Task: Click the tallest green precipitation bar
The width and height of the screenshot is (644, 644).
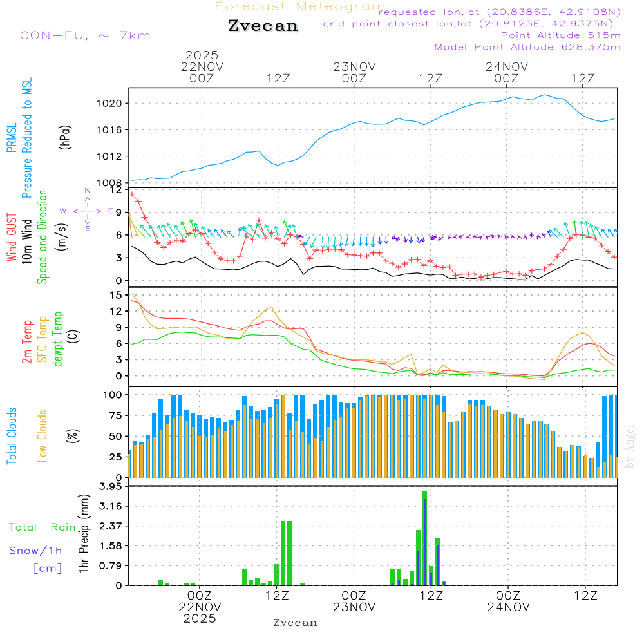Action: 424,538
